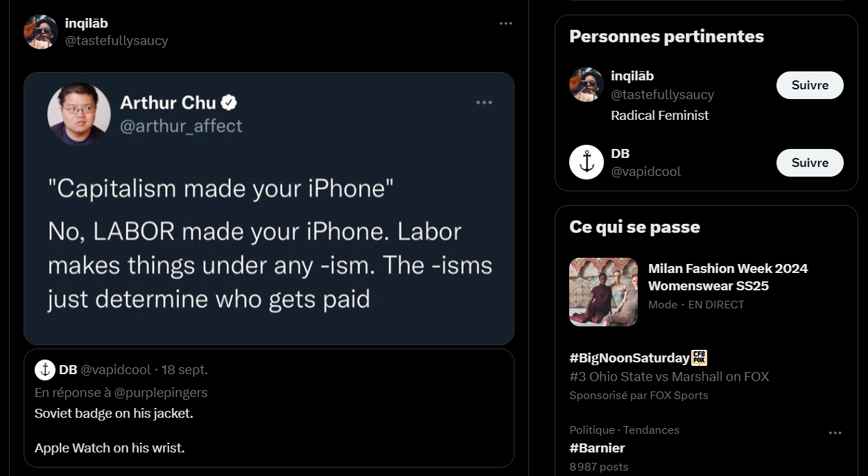Click inqilāb's avatar under Personnes pertinentes
Screen dimensions: 868x476
point(587,85)
